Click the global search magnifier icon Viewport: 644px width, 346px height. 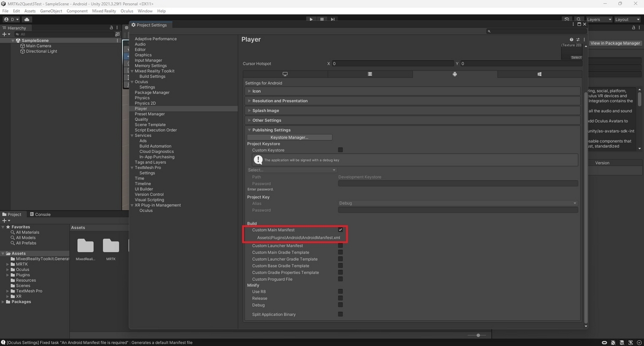click(x=579, y=19)
